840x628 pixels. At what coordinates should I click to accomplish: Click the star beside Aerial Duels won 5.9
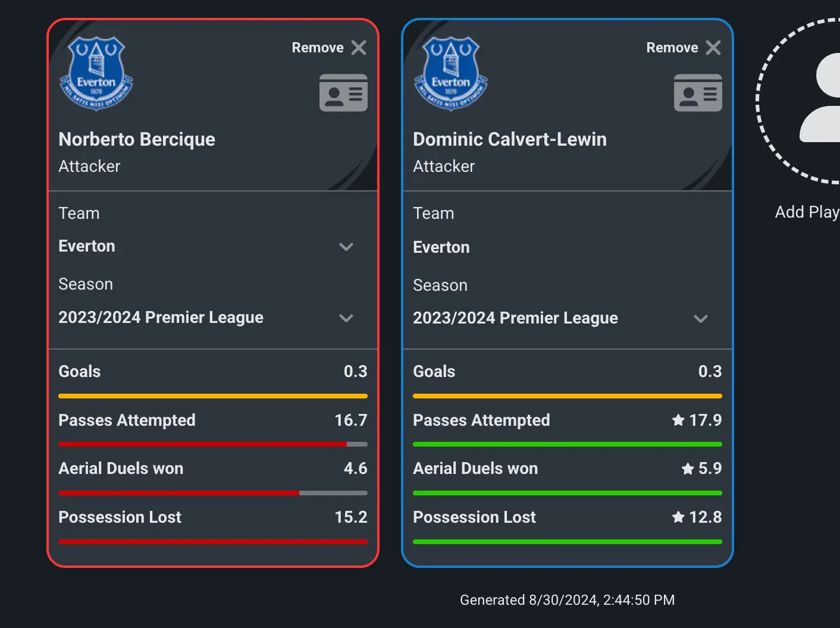click(x=688, y=469)
